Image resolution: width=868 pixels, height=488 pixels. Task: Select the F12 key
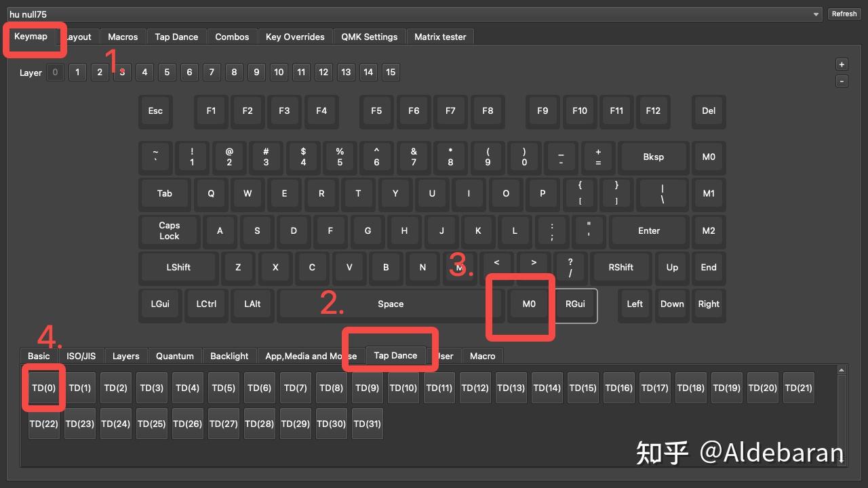point(653,110)
